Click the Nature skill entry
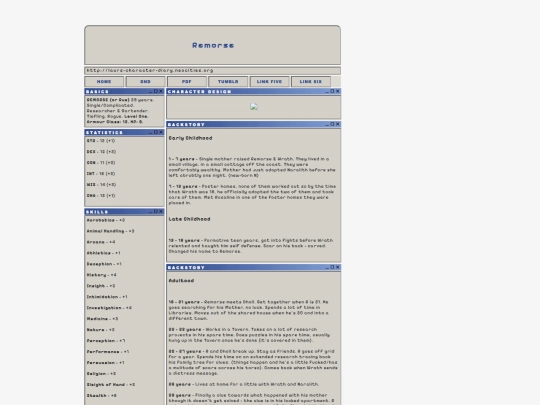 click(x=101, y=330)
